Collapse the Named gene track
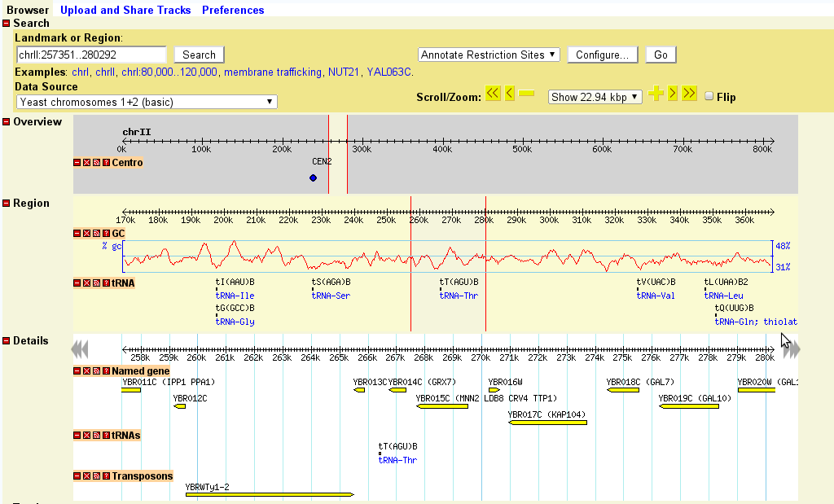The height and width of the screenshot is (504, 834). pos(78,371)
